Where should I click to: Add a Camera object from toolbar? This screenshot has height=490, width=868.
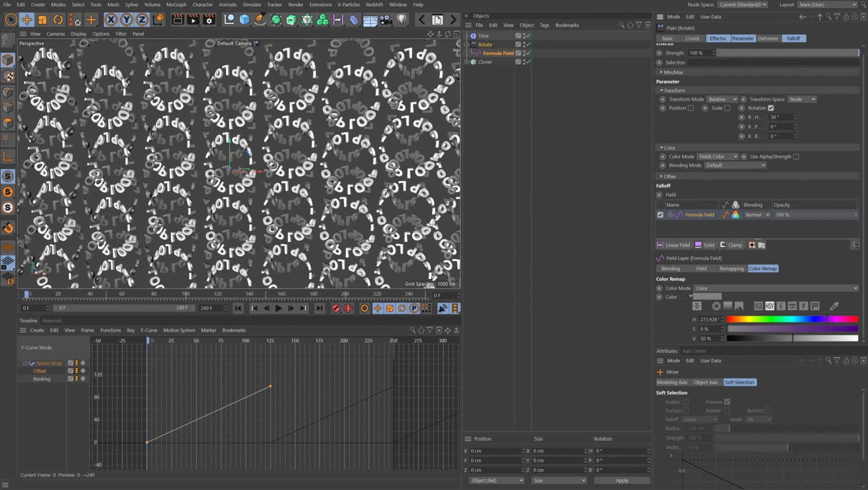386,20
